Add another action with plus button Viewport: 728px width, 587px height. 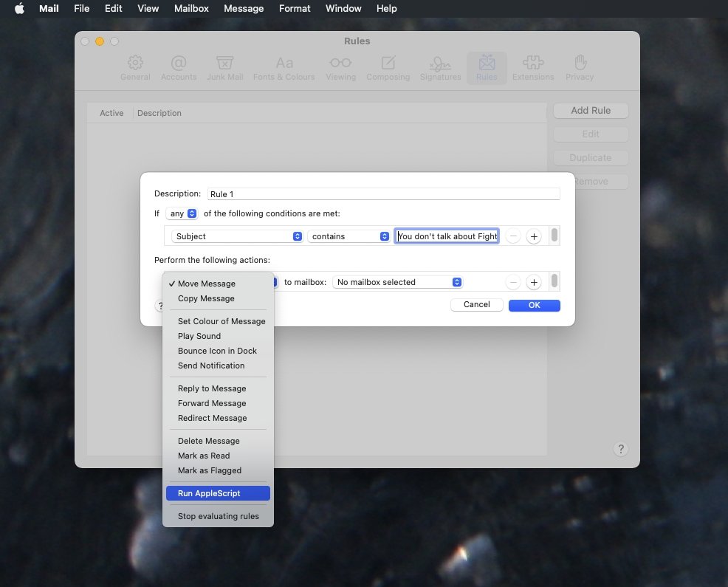tap(534, 282)
